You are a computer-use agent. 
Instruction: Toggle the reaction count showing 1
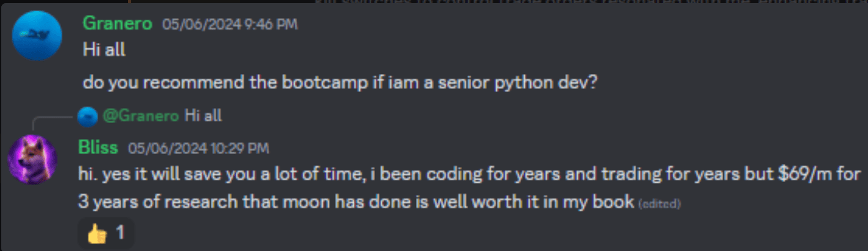[x=120, y=233]
